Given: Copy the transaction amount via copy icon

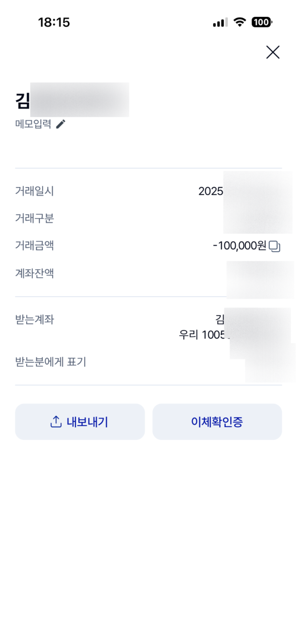Looking at the screenshot, I should (274, 246).
